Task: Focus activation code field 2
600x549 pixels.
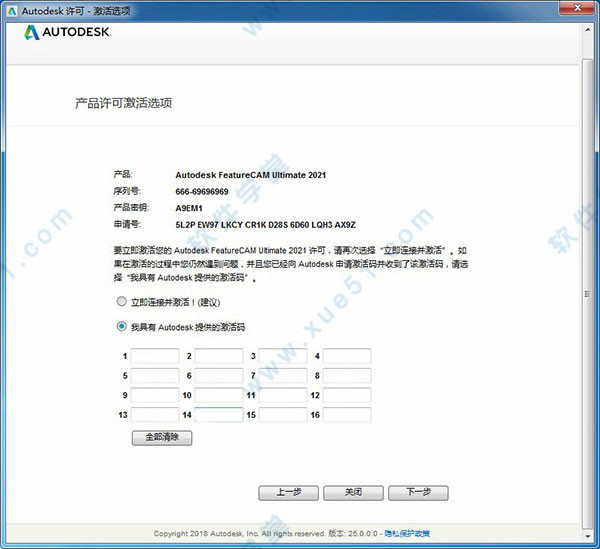Action: (x=219, y=356)
